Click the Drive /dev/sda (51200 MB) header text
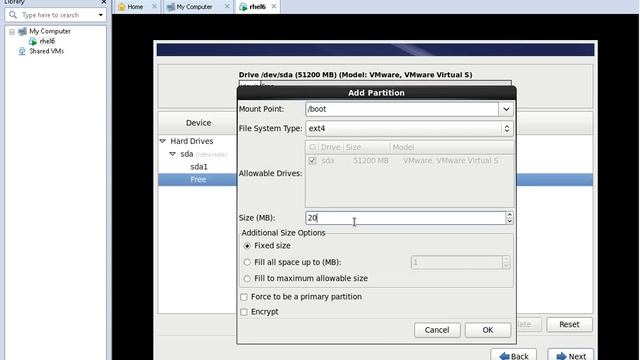The width and height of the screenshot is (640, 360). [356, 75]
